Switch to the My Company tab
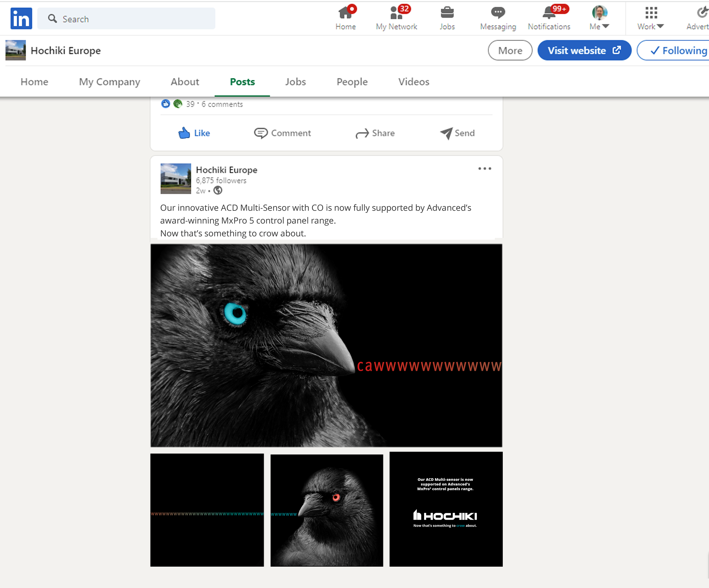This screenshot has height=588, width=709. tap(110, 82)
